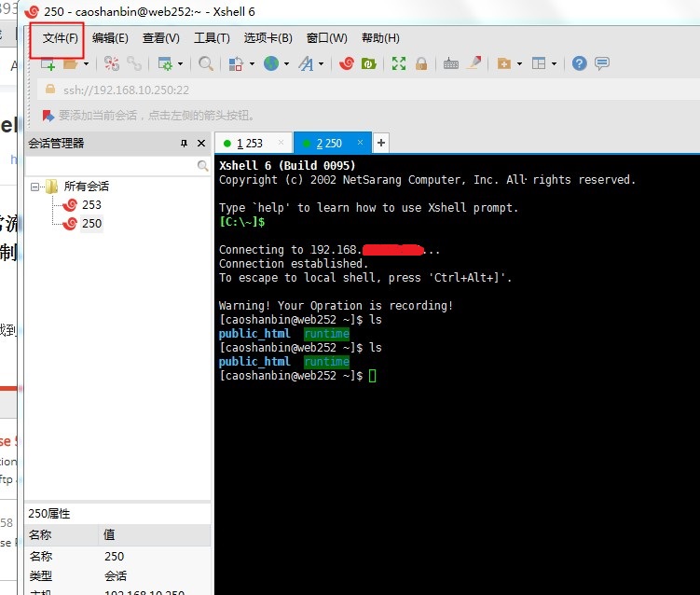Click the 类型 property row label

41,575
